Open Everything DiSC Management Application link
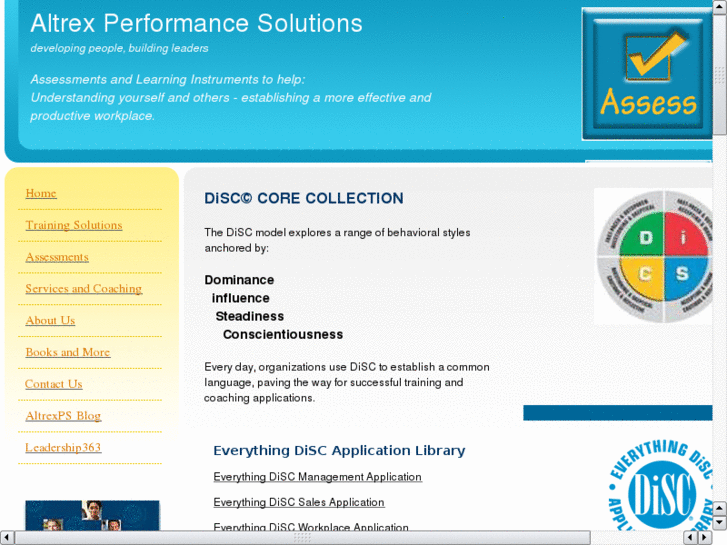Image resolution: width=727 pixels, height=545 pixels. pyautogui.click(x=318, y=477)
